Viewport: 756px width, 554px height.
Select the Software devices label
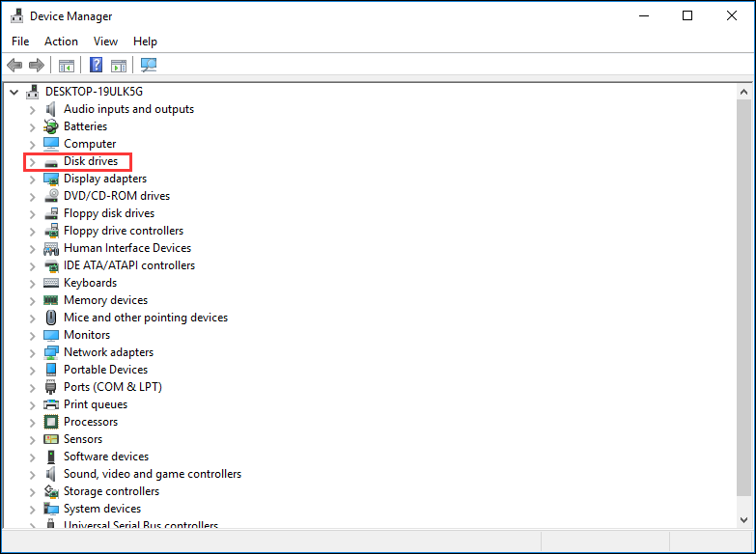point(106,457)
